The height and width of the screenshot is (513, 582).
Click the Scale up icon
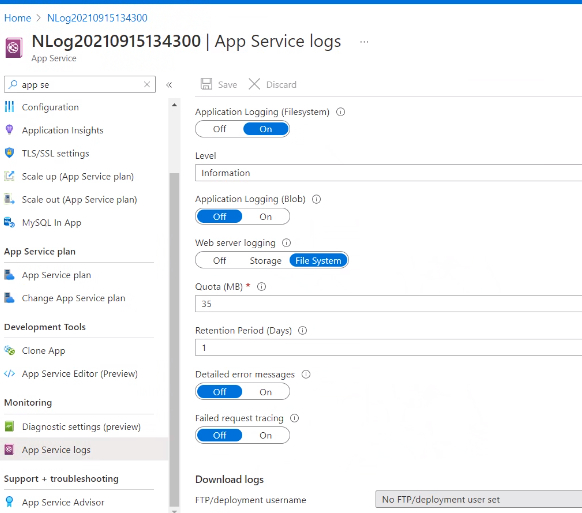(x=9, y=176)
